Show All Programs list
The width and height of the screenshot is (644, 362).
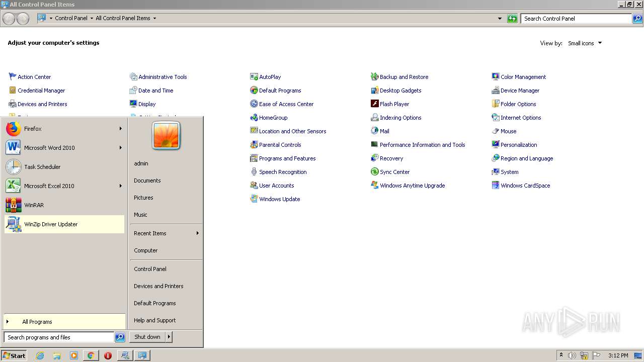64,322
